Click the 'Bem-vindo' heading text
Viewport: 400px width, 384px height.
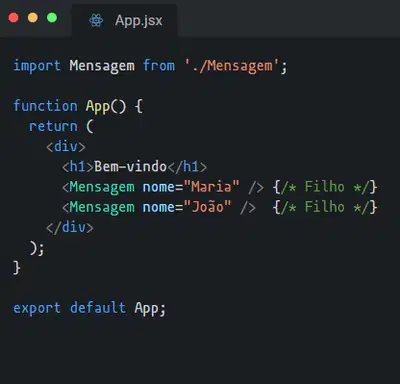(x=130, y=166)
